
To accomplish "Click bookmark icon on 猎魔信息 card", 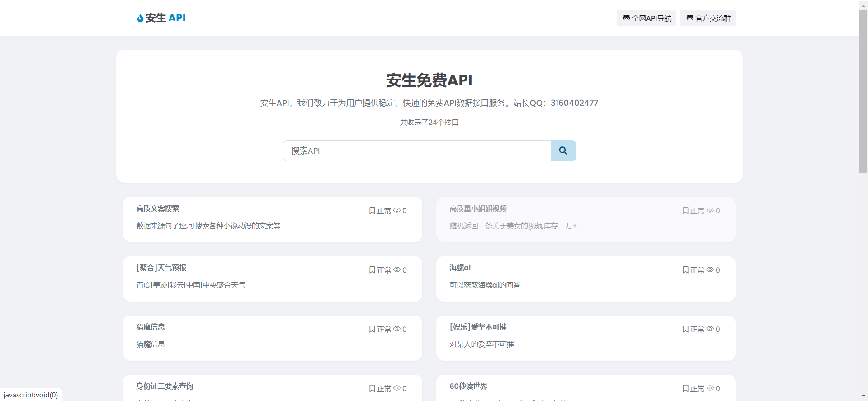I will 372,329.
